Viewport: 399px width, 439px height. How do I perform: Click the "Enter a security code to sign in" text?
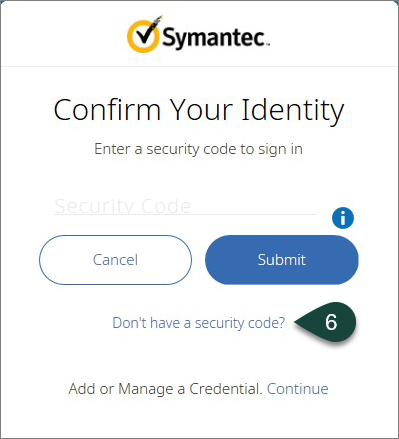(198, 149)
